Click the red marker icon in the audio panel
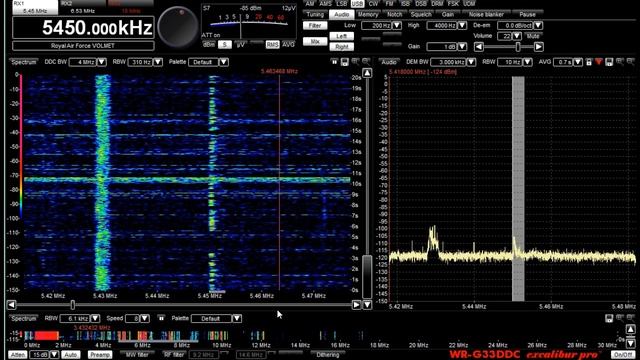 [x=599, y=62]
